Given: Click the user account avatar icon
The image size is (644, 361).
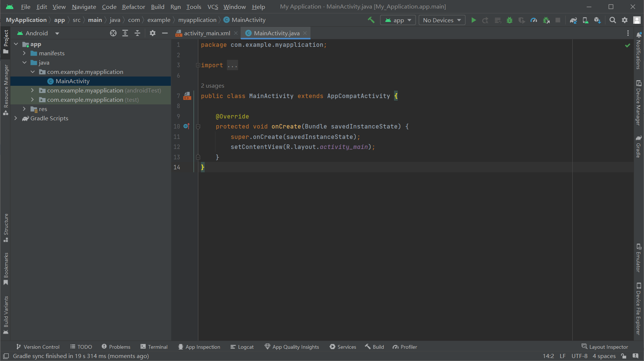Looking at the screenshot, I should [637, 20].
